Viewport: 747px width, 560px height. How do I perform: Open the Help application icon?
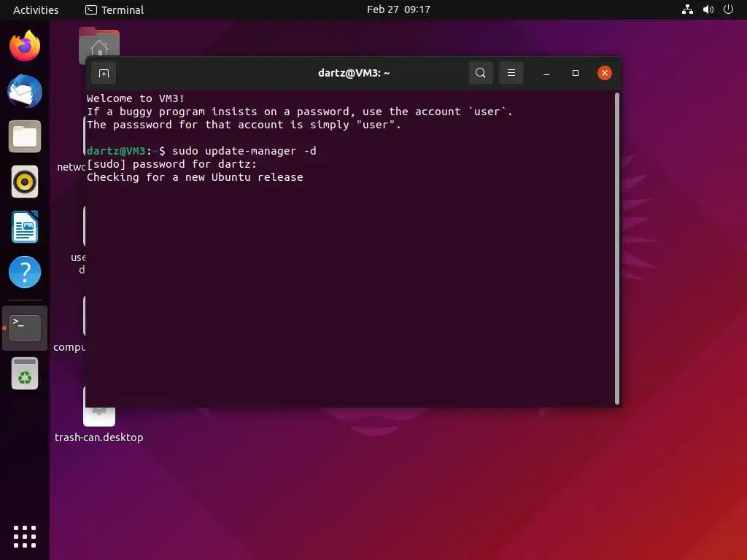(25, 272)
